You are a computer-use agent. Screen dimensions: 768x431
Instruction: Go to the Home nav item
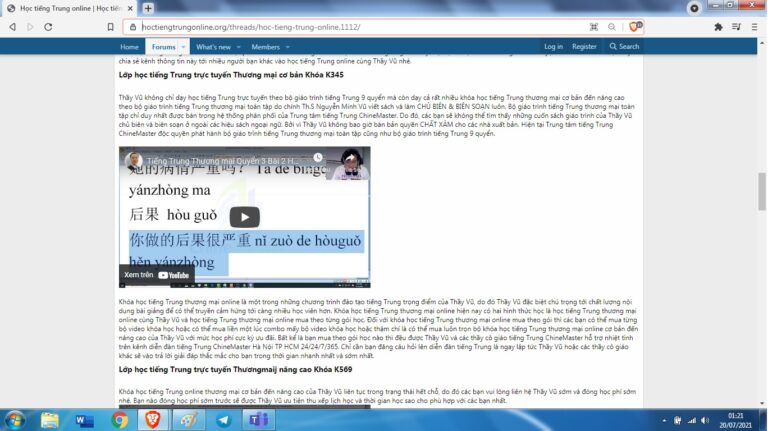tap(129, 47)
